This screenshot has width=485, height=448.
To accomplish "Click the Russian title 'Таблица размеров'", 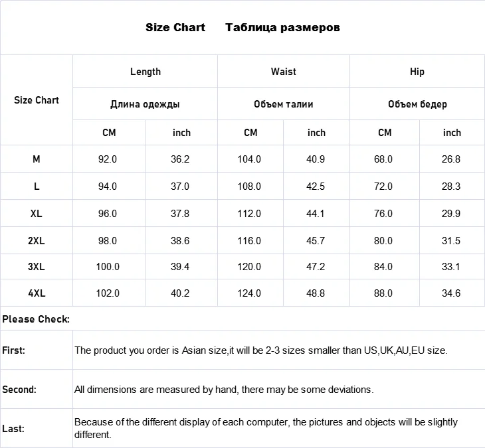I will point(282,27).
